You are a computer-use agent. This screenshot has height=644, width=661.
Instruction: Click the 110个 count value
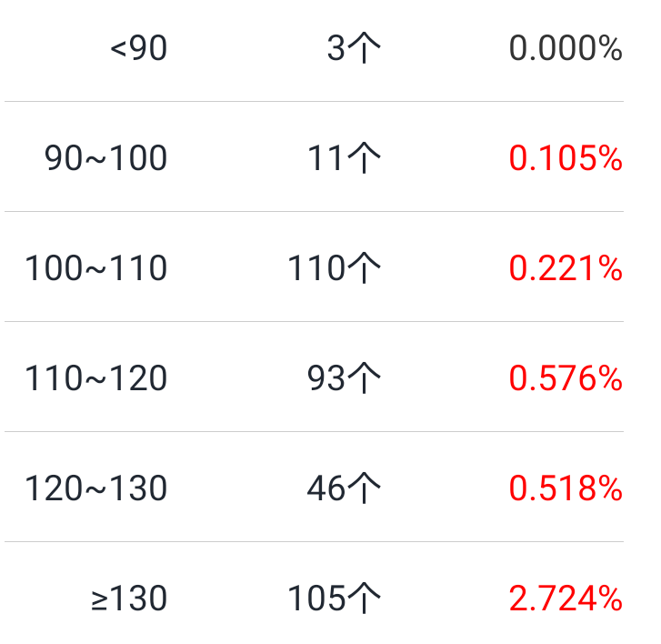click(334, 269)
